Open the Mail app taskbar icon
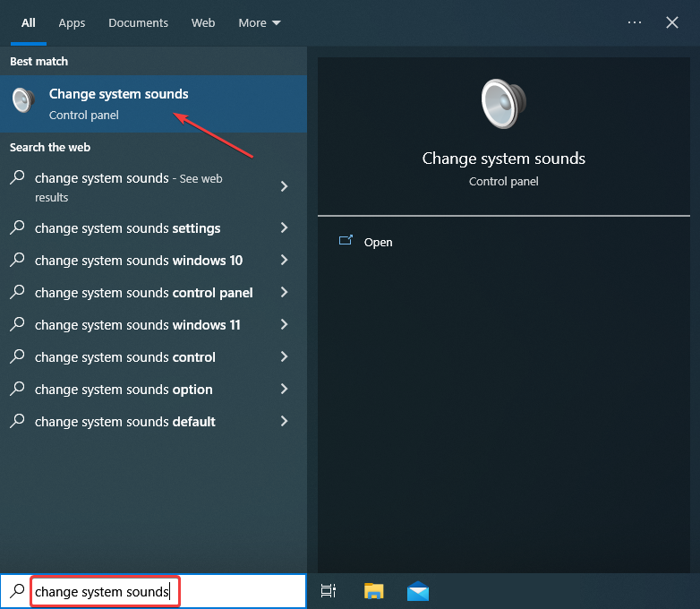This screenshot has width=700, height=609. tap(418, 591)
